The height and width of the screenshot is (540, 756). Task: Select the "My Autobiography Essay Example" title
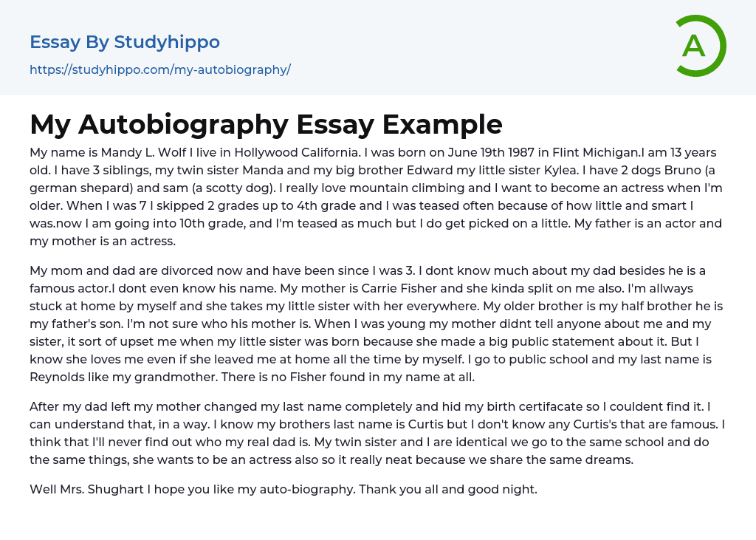(x=266, y=124)
